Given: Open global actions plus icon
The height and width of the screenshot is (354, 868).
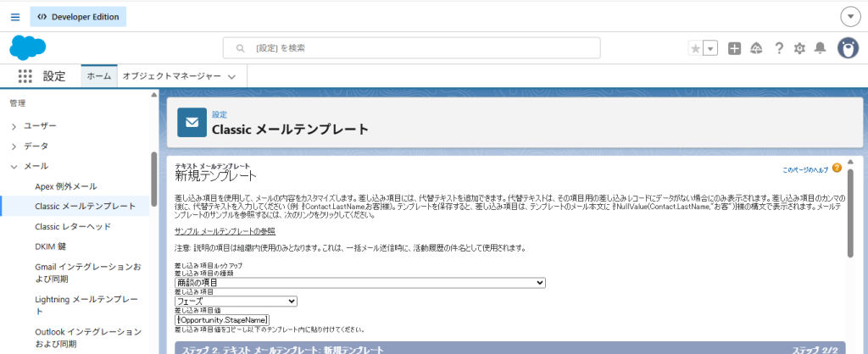Looking at the screenshot, I should (735, 48).
